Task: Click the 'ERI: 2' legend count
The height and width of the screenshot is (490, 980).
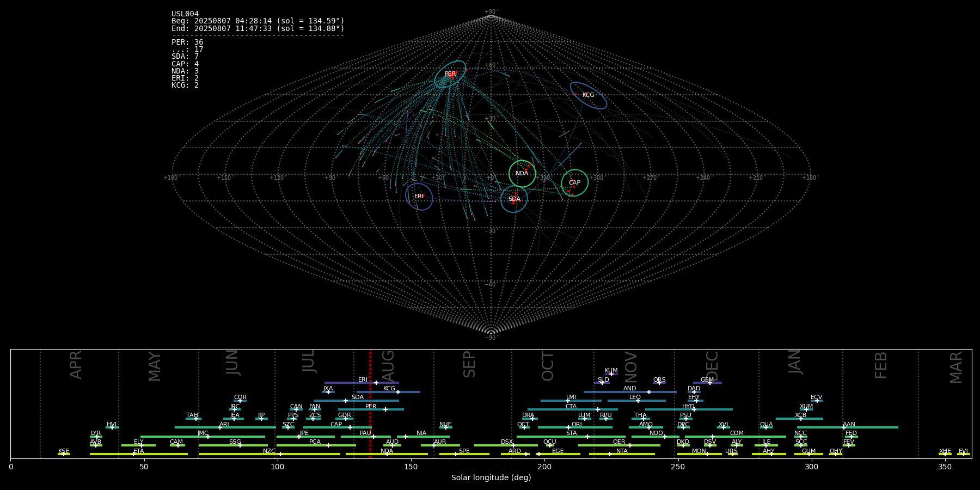Action: pos(185,78)
